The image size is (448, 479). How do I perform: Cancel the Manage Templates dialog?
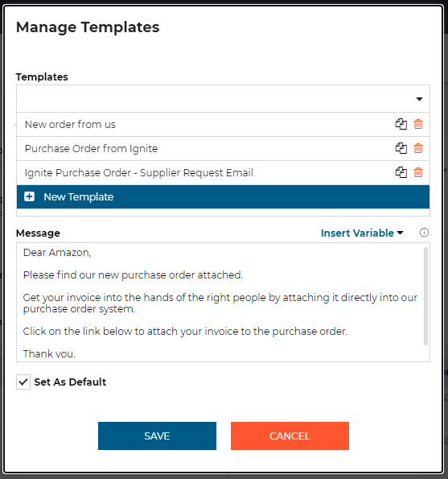290,436
